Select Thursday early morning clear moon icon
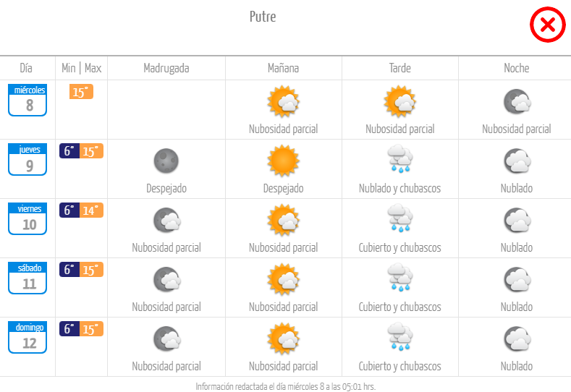This screenshot has height=392, width=571. 166,161
